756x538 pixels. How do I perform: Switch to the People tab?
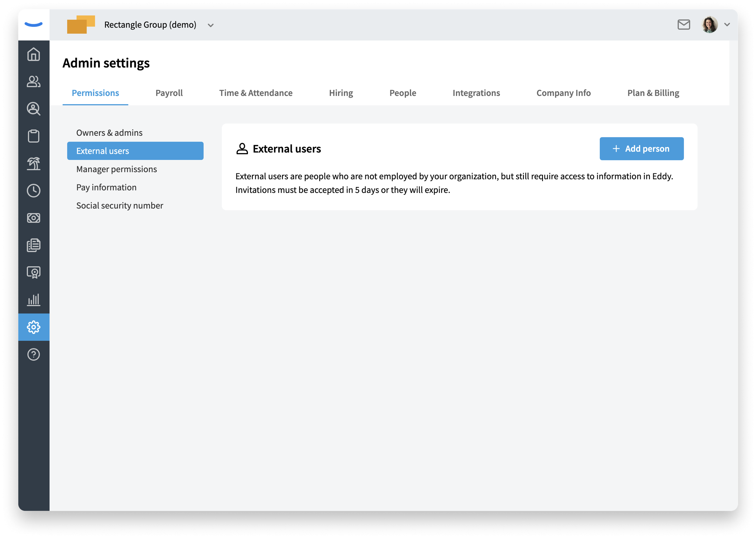(403, 93)
